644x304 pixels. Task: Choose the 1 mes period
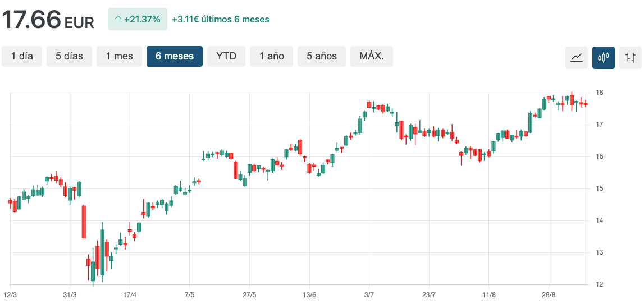click(119, 56)
